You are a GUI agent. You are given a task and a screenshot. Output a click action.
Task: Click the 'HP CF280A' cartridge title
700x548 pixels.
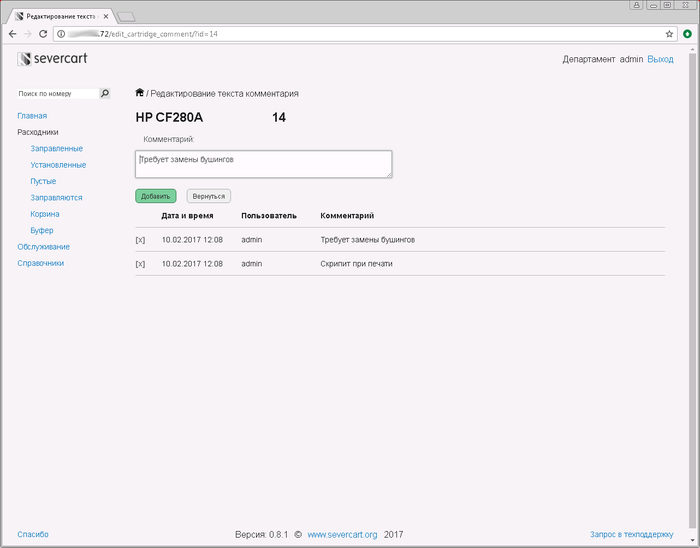[169, 117]
